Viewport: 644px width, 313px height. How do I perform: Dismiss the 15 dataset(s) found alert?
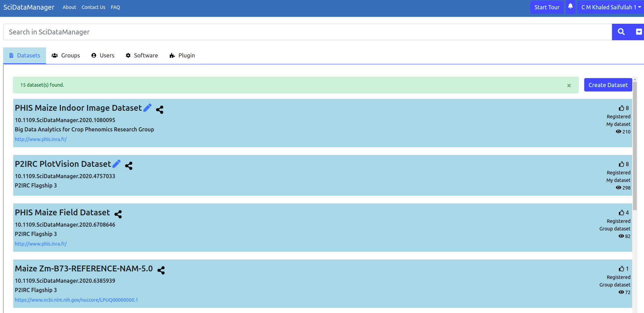[569, 85]
